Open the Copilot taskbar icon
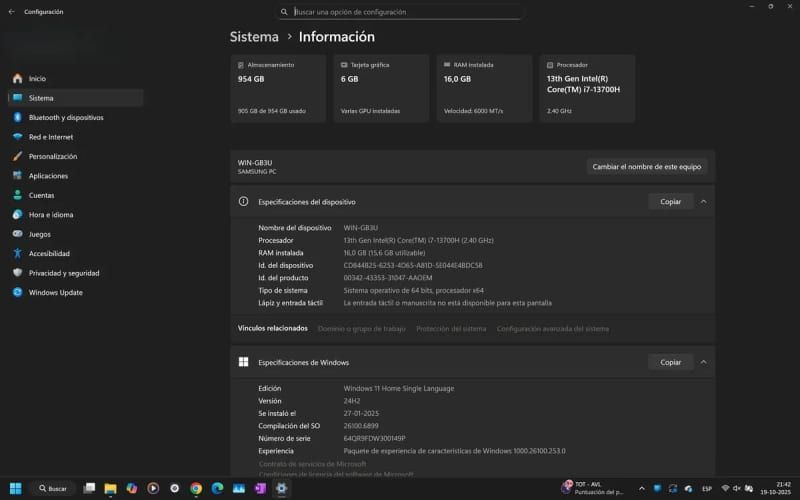800x500 pixels. [132, 488]
